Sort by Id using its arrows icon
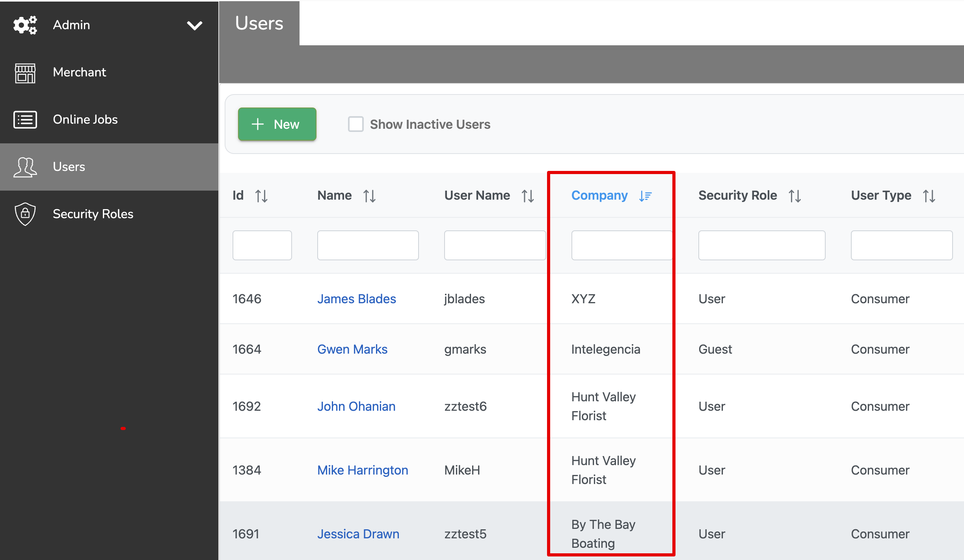 tap(261, 196)
